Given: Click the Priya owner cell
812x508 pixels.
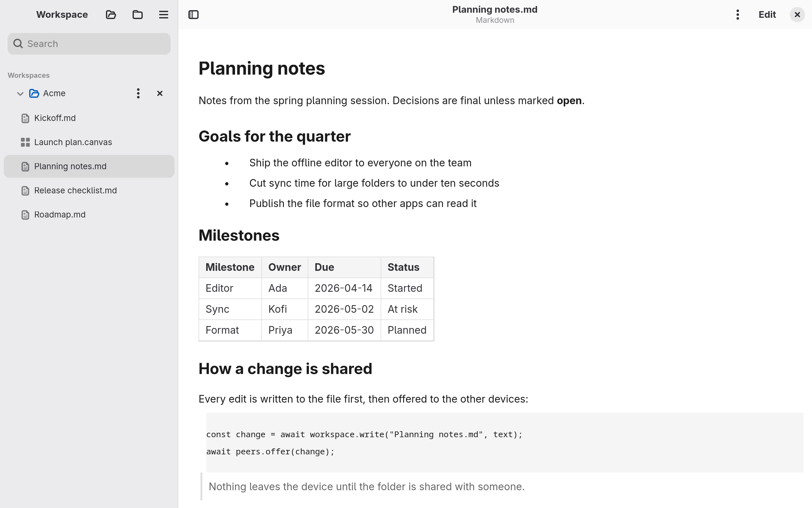Looking at the screenshot, I should click(x=285, y=330).
